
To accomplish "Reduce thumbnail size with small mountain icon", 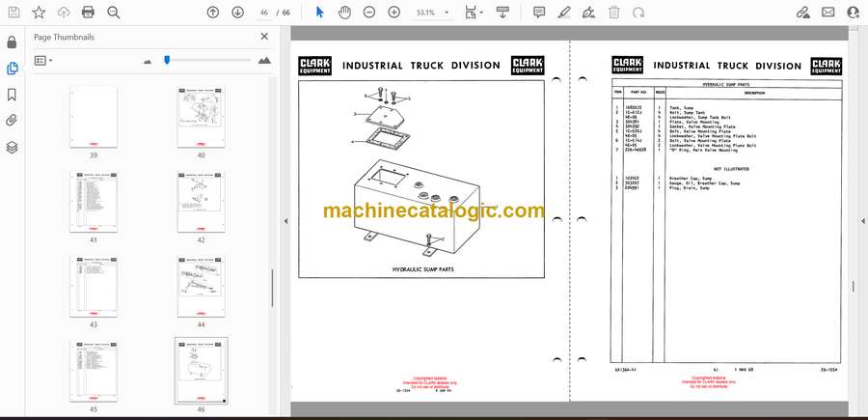I will tap(148, 62).
